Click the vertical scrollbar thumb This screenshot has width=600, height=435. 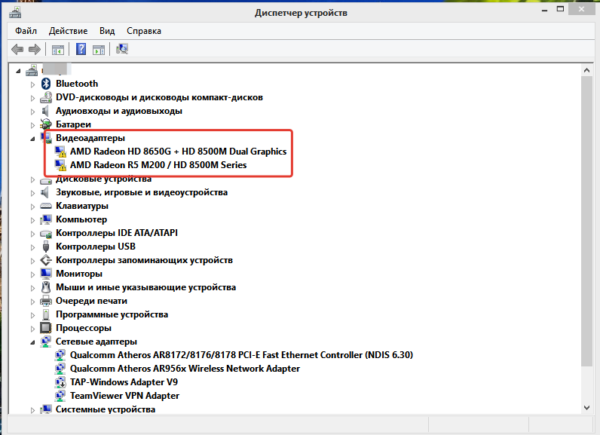click(x=587, y=221)
